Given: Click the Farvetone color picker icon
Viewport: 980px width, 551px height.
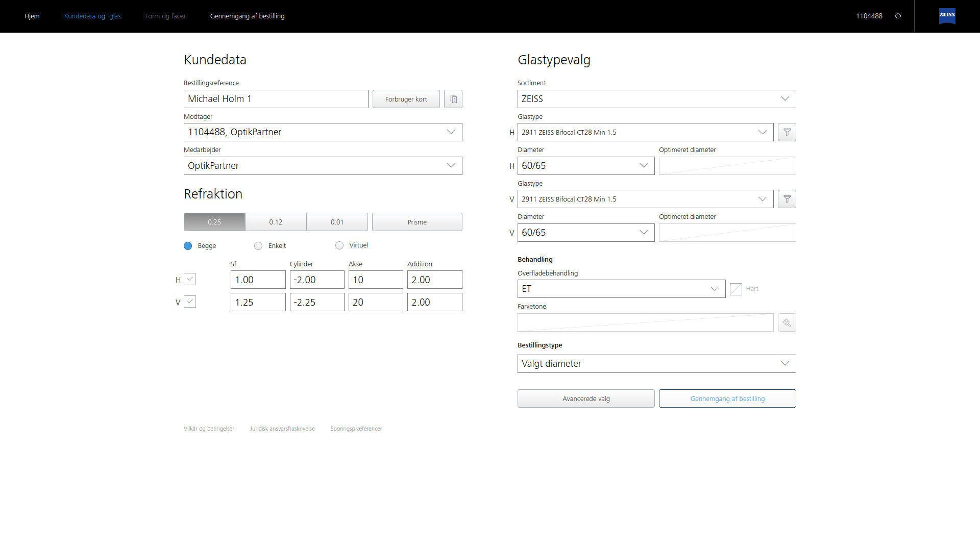Looking at the screenshot, I should point(787,322).
